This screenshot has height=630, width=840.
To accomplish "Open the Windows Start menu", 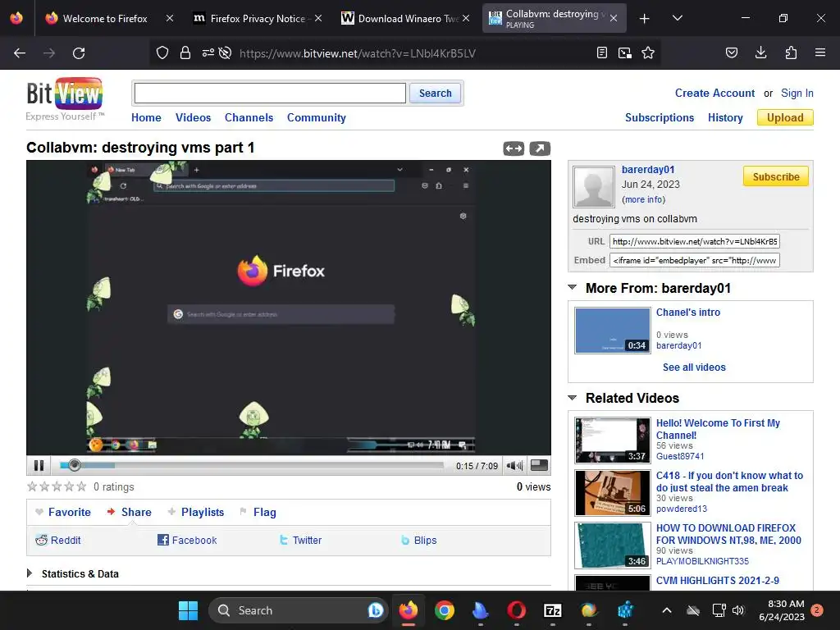I will [x=188, y=610].
